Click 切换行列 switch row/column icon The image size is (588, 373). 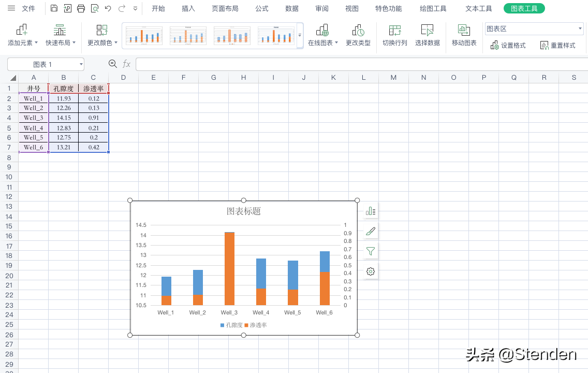(x=394, y=30)
